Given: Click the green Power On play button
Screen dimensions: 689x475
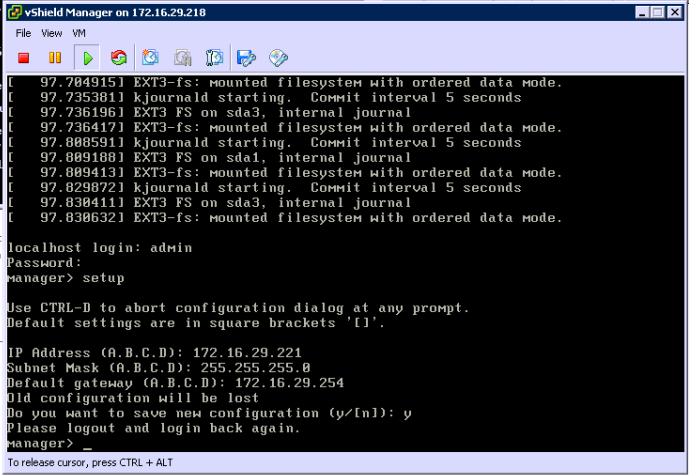Looking at the screenshot, I should [87, 57].
